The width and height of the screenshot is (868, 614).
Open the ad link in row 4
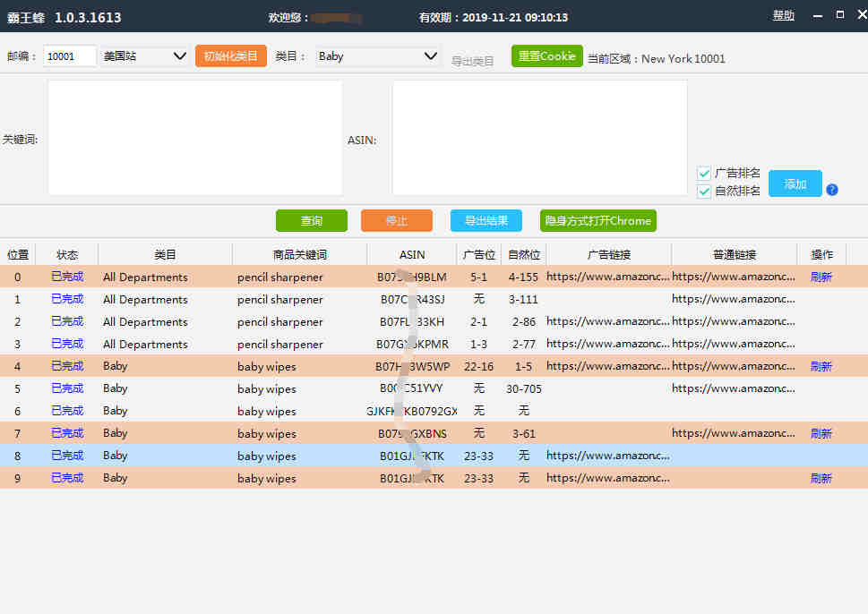point(608,366)
